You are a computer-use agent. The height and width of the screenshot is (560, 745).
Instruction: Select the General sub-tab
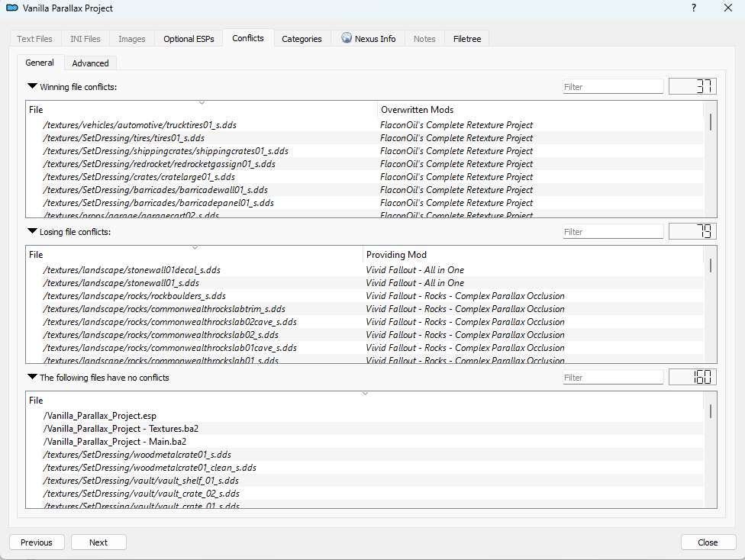click(x=40, y=63)
